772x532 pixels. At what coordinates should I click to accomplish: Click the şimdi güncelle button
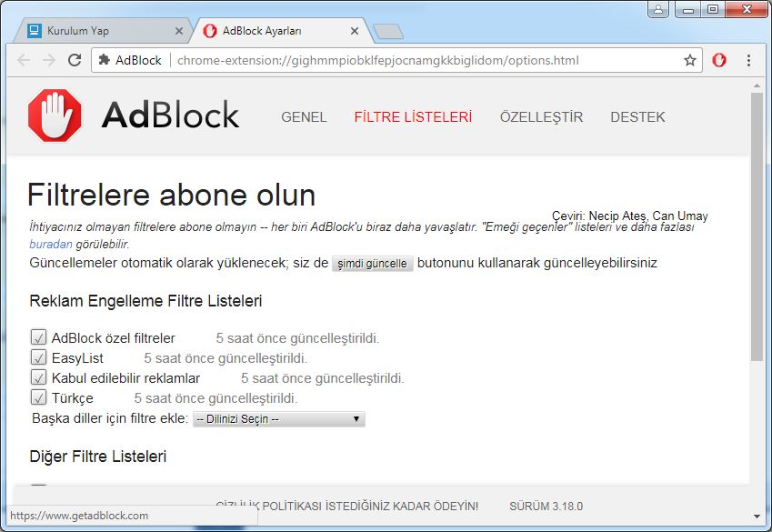point(372,264)
